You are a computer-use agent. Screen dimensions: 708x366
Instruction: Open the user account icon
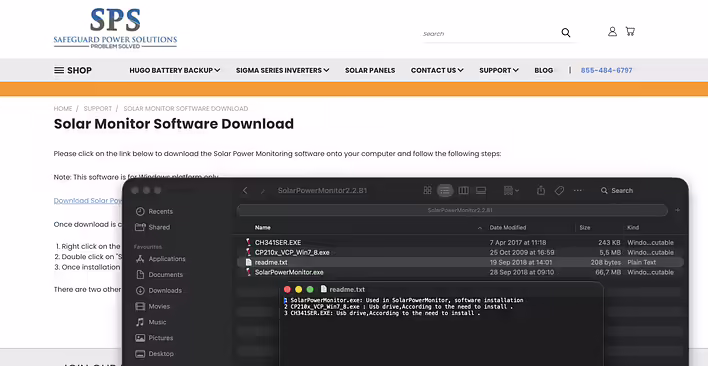coord(612,31)
